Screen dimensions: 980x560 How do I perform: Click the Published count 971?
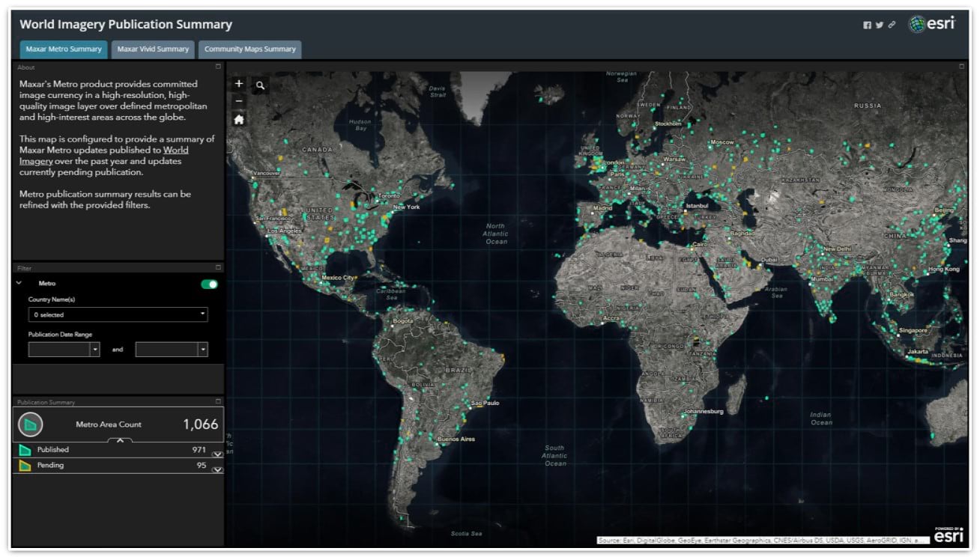[199, 449]
